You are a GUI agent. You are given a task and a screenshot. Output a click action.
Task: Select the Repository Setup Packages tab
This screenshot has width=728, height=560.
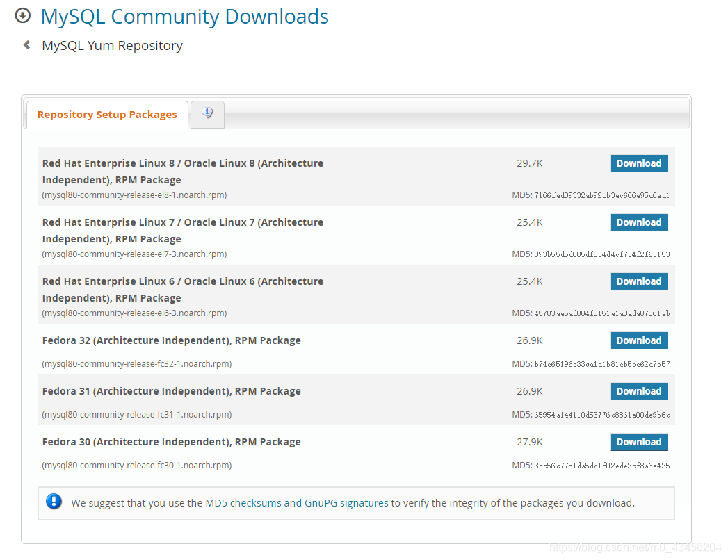coord(107,115)
